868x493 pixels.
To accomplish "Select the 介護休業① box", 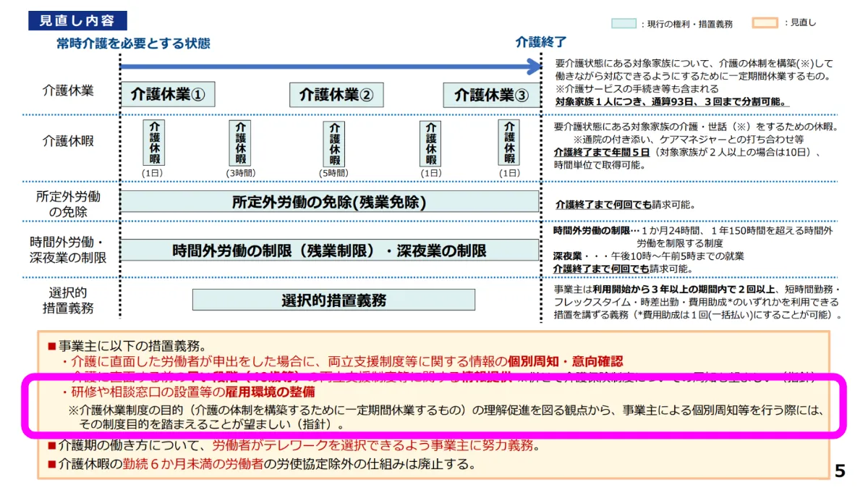I will [x=168, y=95].
